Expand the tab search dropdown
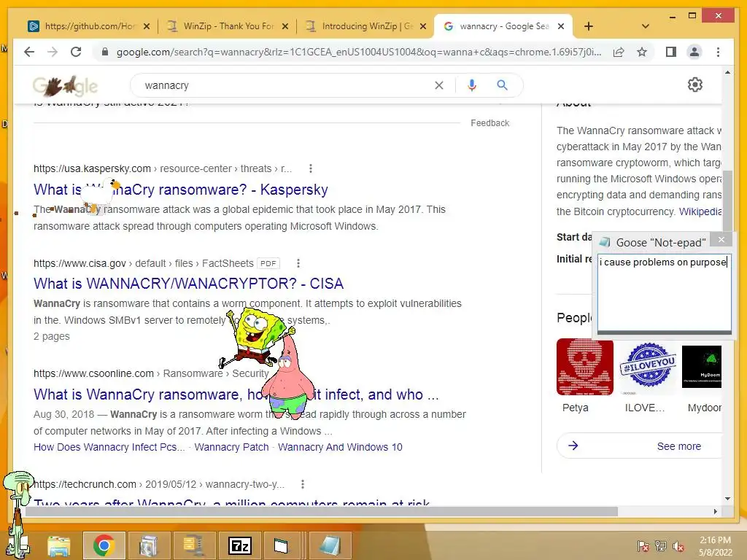Screen dimensions: 747x560 (x=646, y=26)
